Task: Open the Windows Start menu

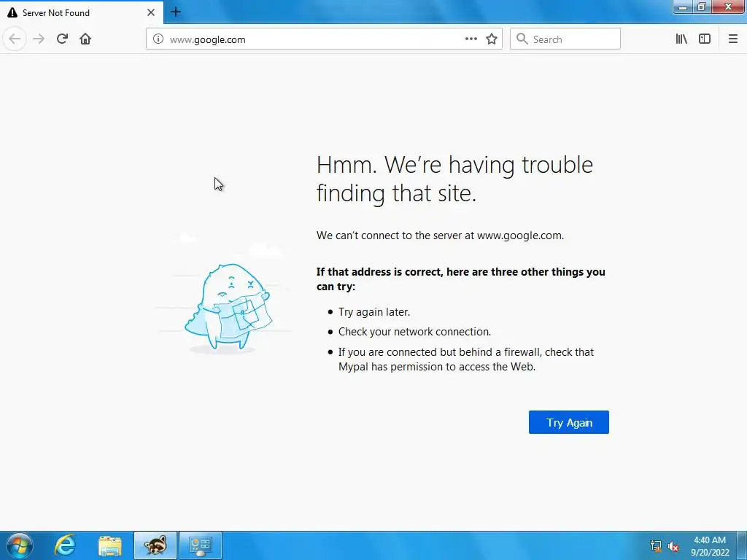Action: click(x=19, y=545)
